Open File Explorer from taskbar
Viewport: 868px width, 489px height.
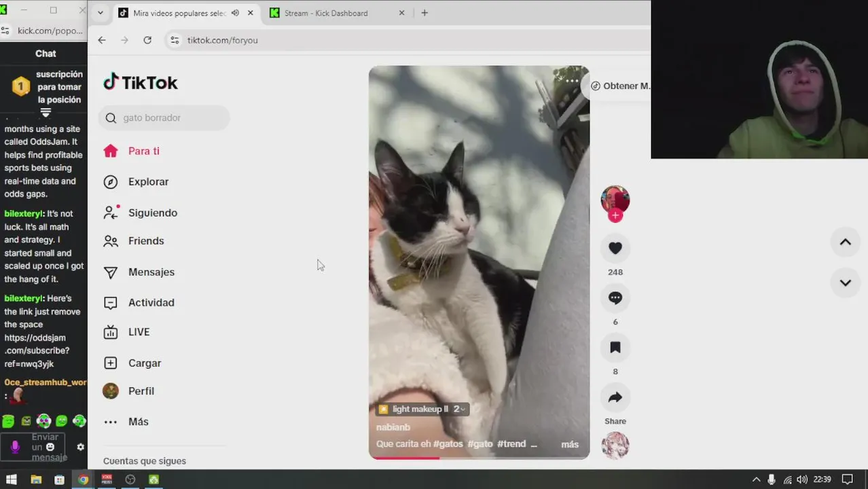tap(36, 479)
